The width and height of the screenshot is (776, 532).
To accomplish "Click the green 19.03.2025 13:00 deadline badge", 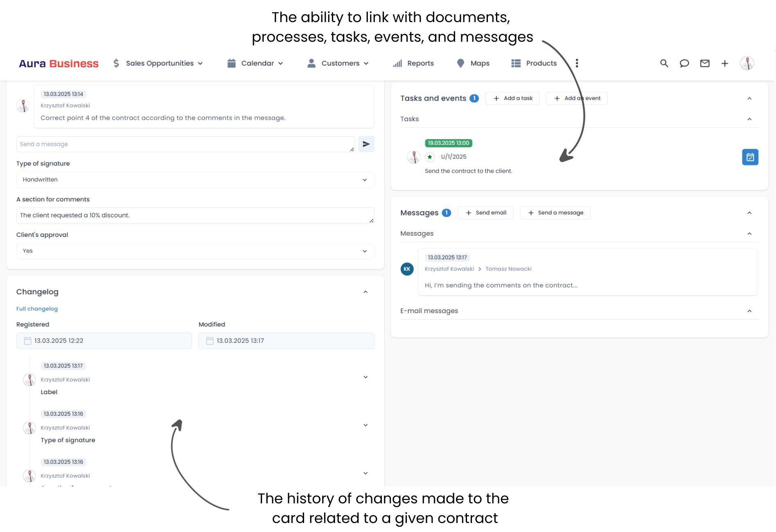I will [449, 143].
